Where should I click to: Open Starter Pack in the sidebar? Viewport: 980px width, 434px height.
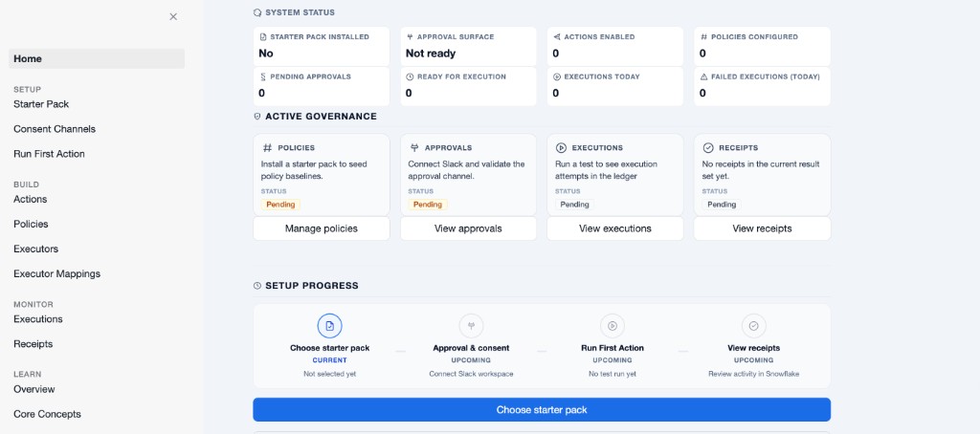41,104
